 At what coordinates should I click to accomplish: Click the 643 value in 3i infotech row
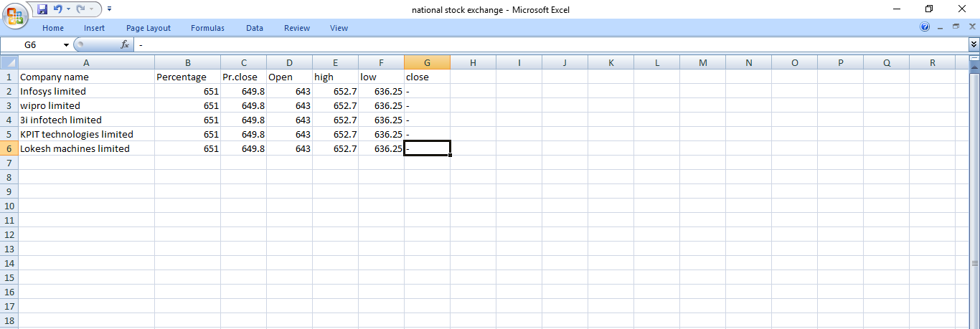coord(290,120)
